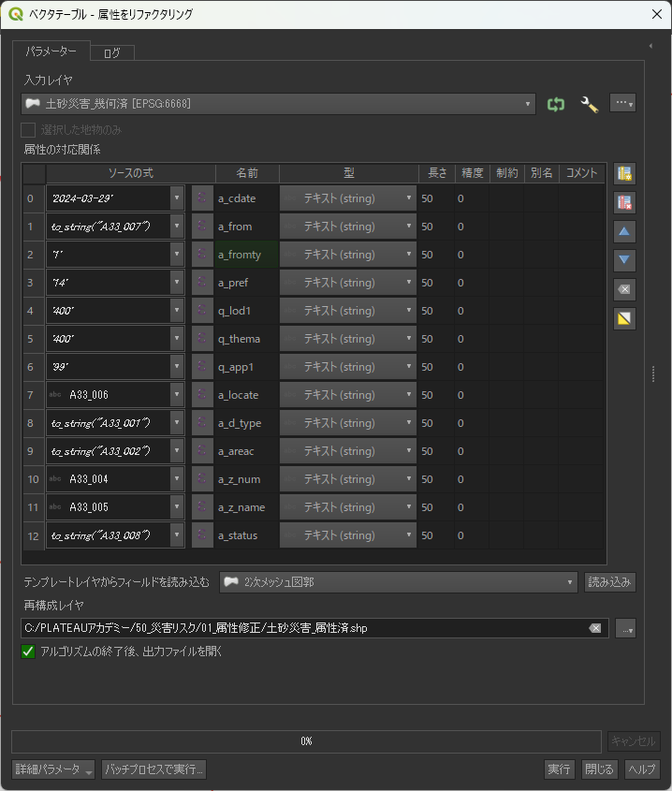Image resolution: width=672 pixels, height=791 pixels.
Task: Switch to the ログ tab
Action: (112, 53)
